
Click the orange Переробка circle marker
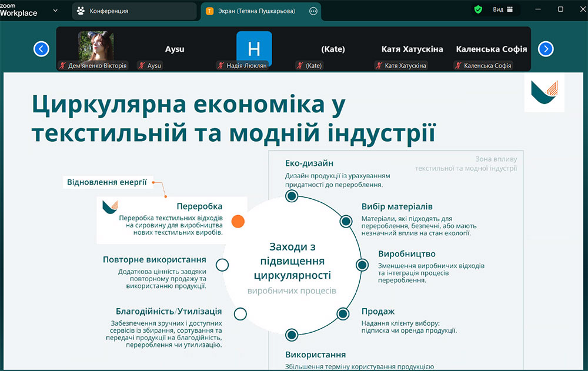tap(238, 221)
